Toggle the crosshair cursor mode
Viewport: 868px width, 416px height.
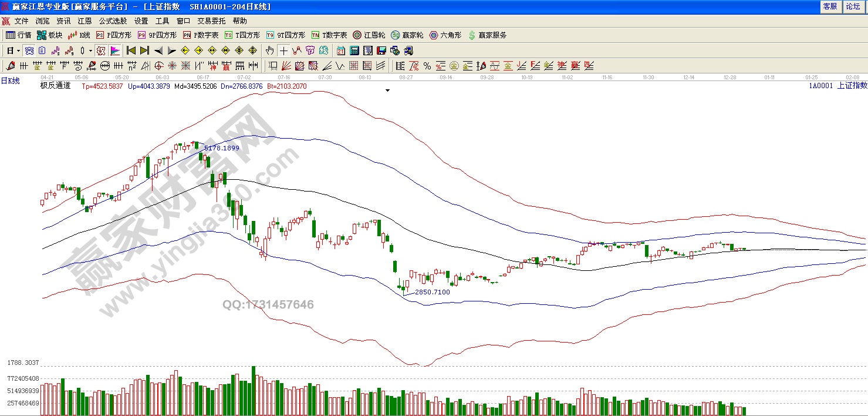283,51
